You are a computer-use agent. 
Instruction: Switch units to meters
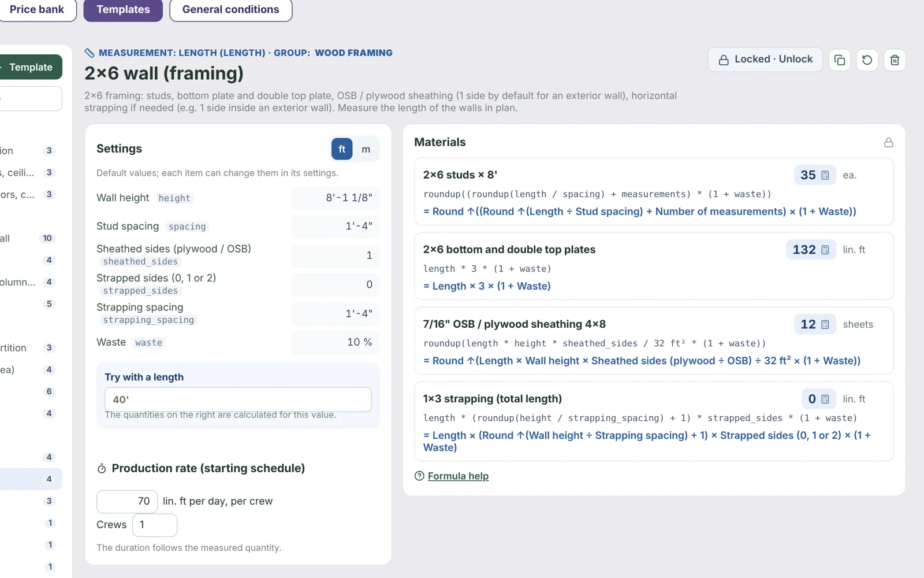[x=366, y=149]
